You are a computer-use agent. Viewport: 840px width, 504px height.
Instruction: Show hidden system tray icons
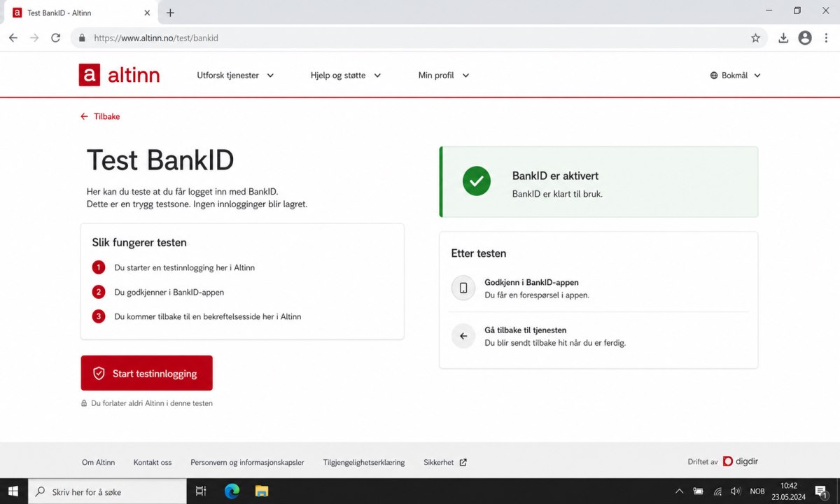679,491
